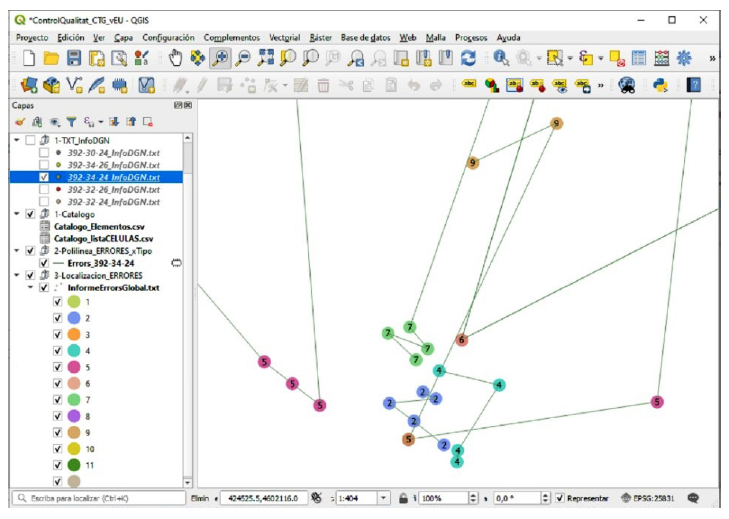Toggle the Errors_392-34-24 layer checkbox
The width and height of the screenshot is (729, 519).
43,263
